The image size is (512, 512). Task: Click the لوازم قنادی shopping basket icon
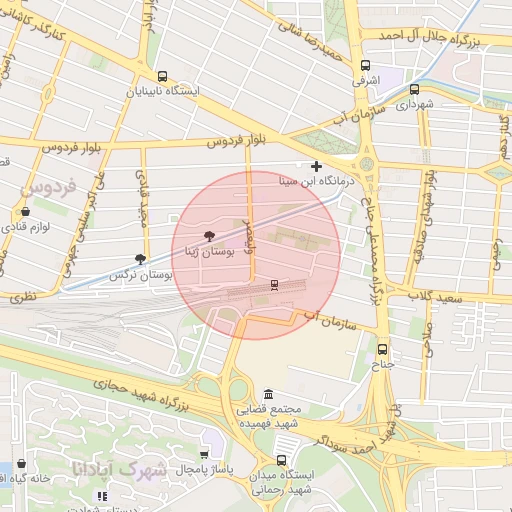coord(25,211)
